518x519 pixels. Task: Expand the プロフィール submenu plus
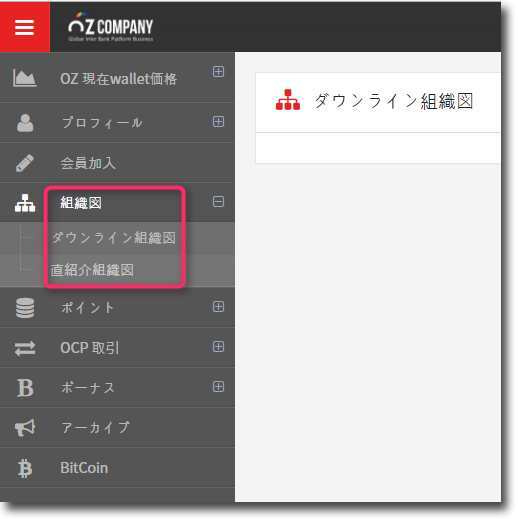point(218,122)
